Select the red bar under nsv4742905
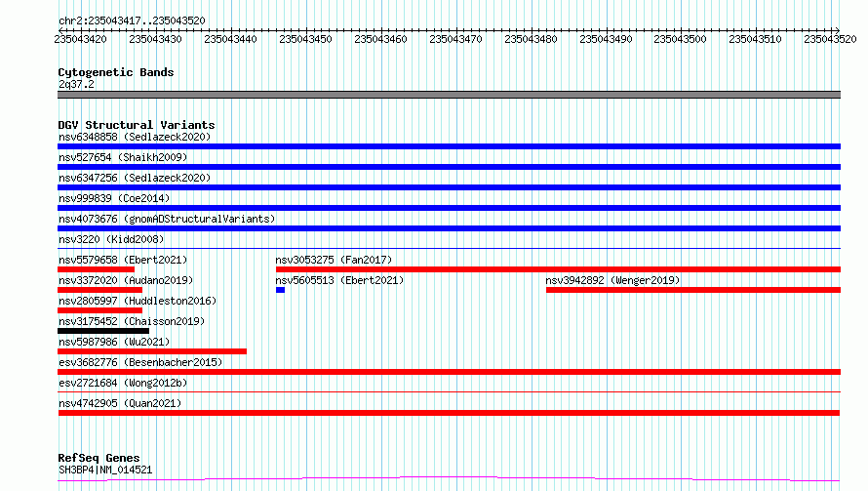Viewport: 868px width, 491px height. [x=449, y=413]
